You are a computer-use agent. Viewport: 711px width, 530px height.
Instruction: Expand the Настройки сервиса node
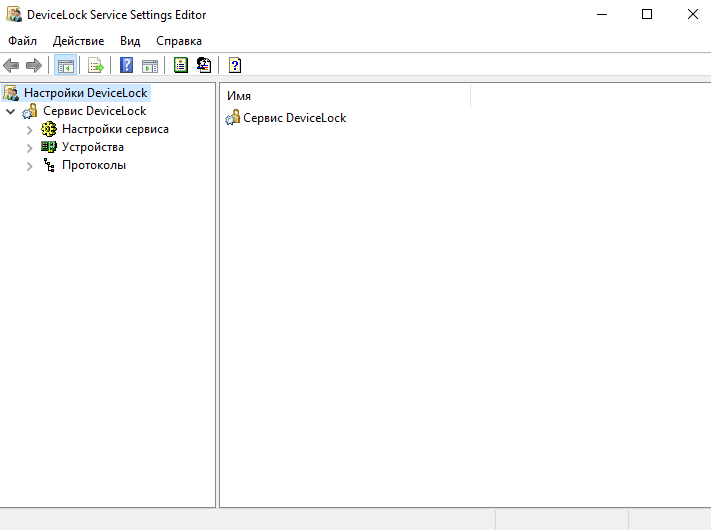pos(29,130)
